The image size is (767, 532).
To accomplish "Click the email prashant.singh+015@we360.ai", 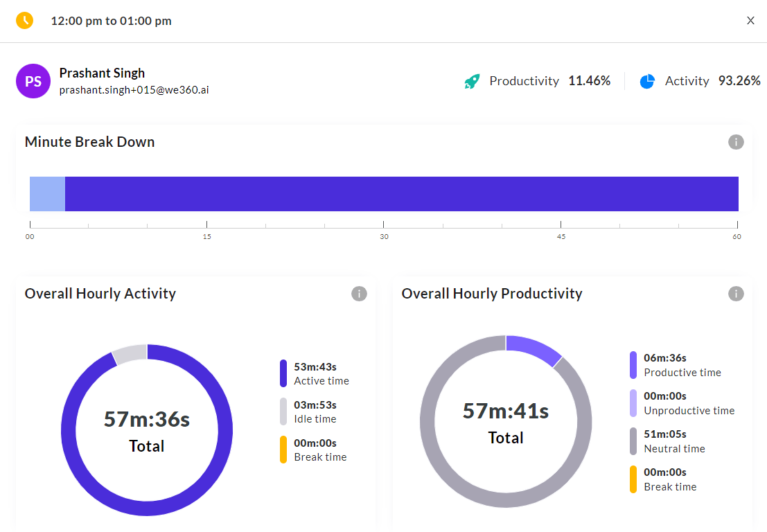I will (134, 90).
